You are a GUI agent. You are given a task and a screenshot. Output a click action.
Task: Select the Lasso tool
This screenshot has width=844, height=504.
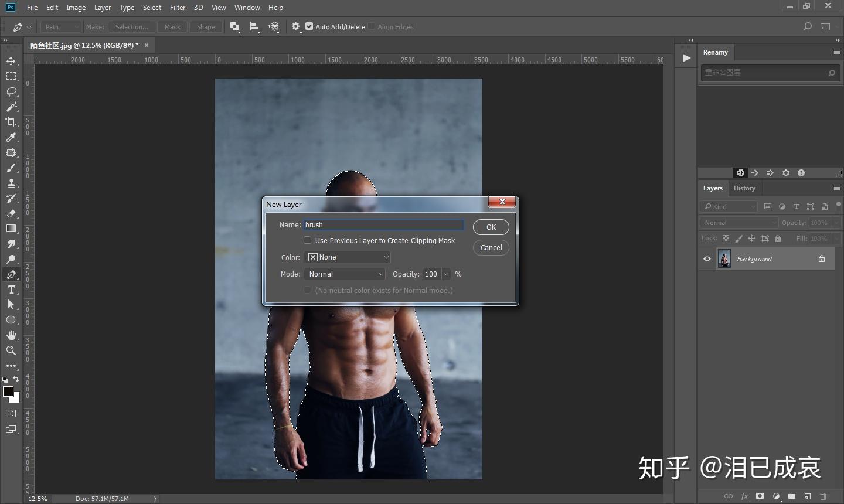11,92
